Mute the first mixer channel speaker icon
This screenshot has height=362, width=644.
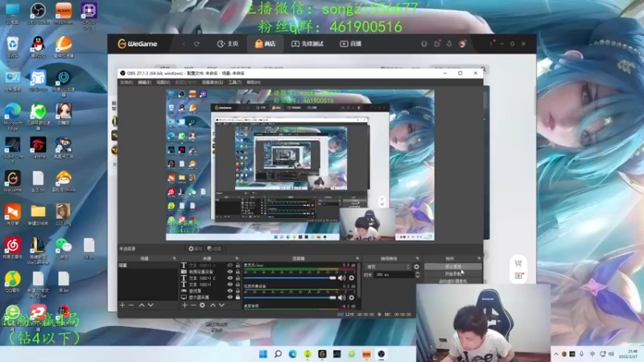[341, 278]
